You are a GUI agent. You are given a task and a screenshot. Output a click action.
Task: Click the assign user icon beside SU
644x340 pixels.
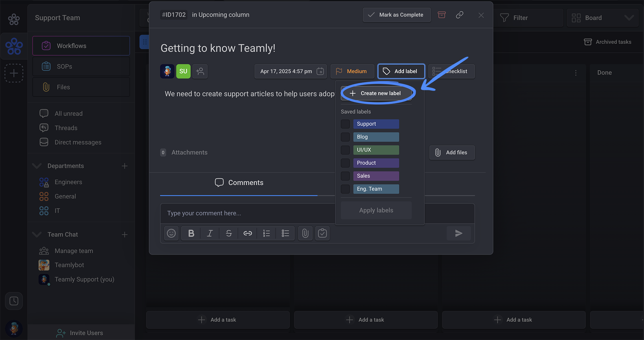tap(200, 71)
